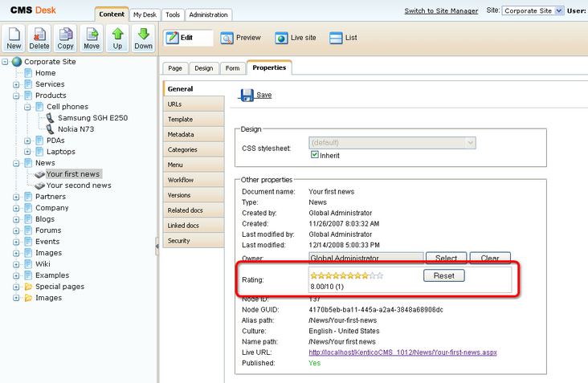Toggle the Inherit stylesheet checkbox
This screenshot has width=588, height=383.
315,155
